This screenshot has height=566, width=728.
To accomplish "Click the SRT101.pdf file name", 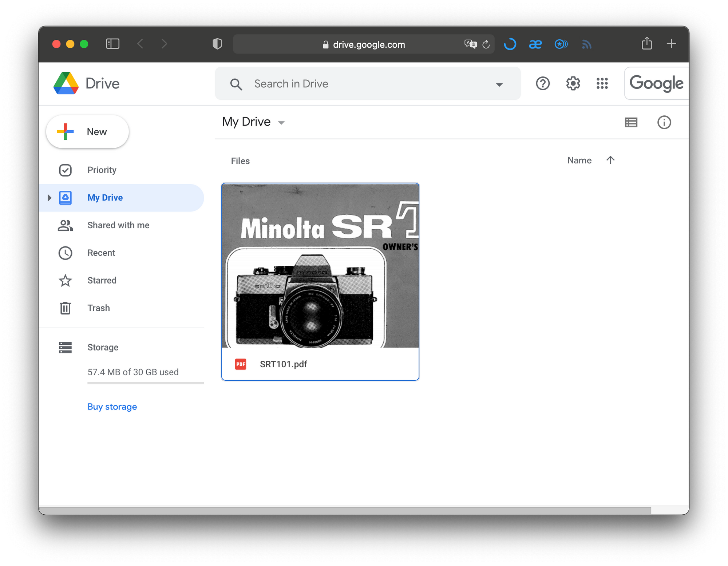I will click(283, 364).
